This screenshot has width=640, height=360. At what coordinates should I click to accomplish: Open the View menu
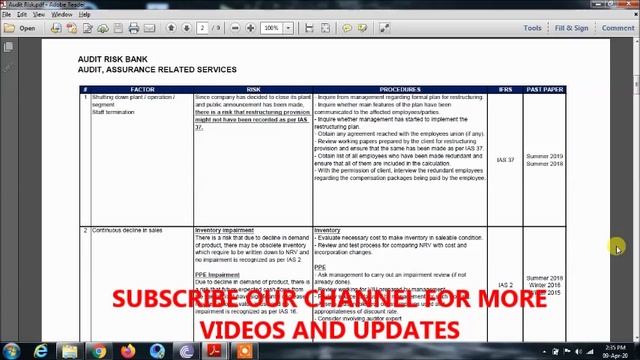tap(39, 14)
